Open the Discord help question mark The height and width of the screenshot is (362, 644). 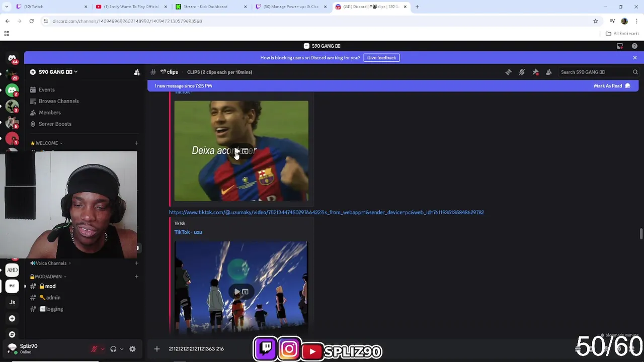[x=634, y=46]
